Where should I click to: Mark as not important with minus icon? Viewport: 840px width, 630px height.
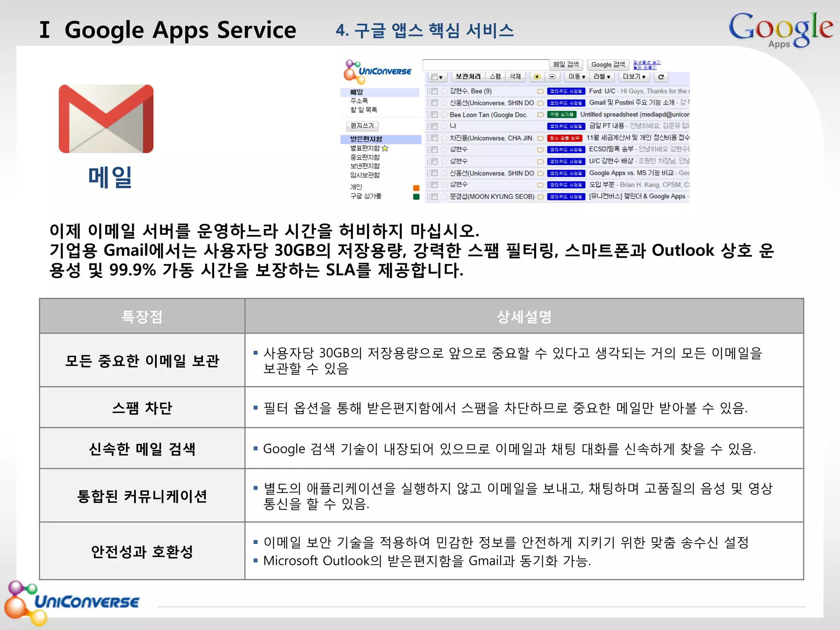[552, 77]
